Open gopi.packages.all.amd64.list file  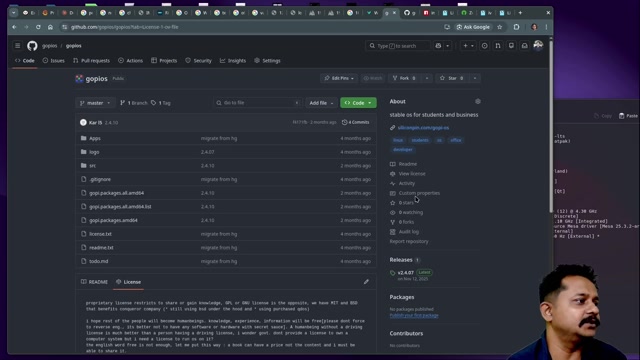(120, 207)
